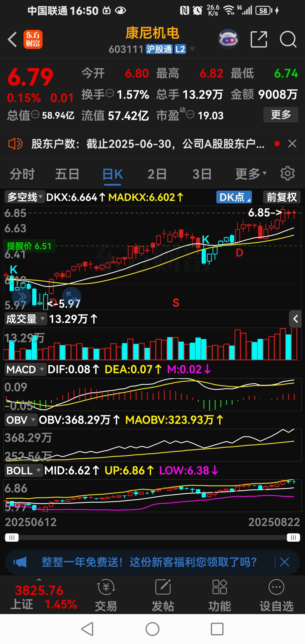This screenshot has width=305, height=644.
Task: Tap the 总值 info icon
Action: coord(35,114)
